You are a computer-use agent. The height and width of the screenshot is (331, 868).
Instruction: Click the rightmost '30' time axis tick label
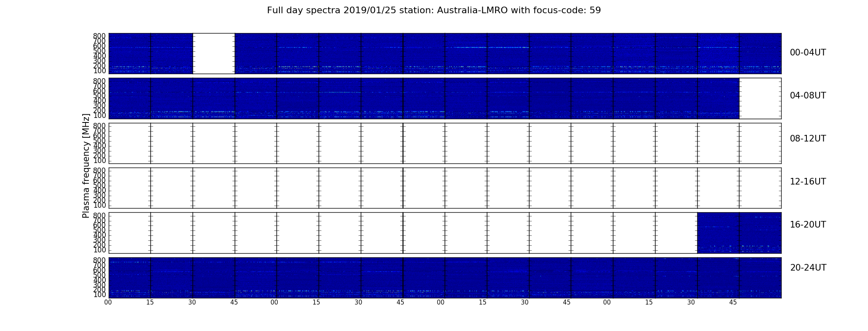pyautogui.click(x=691, y=302)
